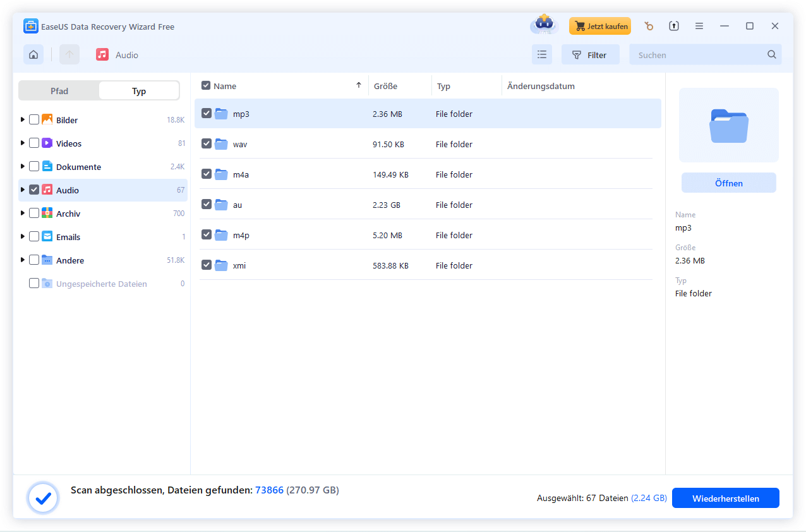Viewport: 806px width, 532px height.
Task: Click the Dokumente category icon
Action: point(47,166)
